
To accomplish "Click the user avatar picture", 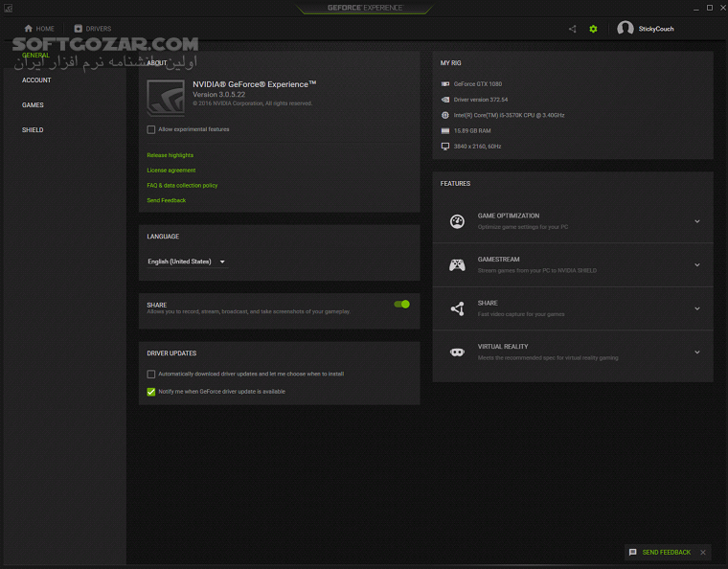I will (x=625, y=29).
